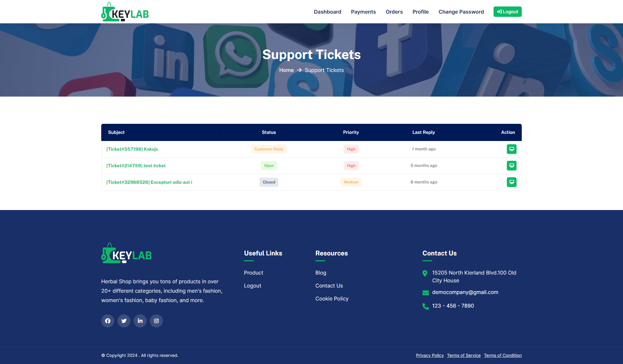The width and height of the screenshot is (623, 364).
Task: Open view icon for test ticket row
Action: 511,166
